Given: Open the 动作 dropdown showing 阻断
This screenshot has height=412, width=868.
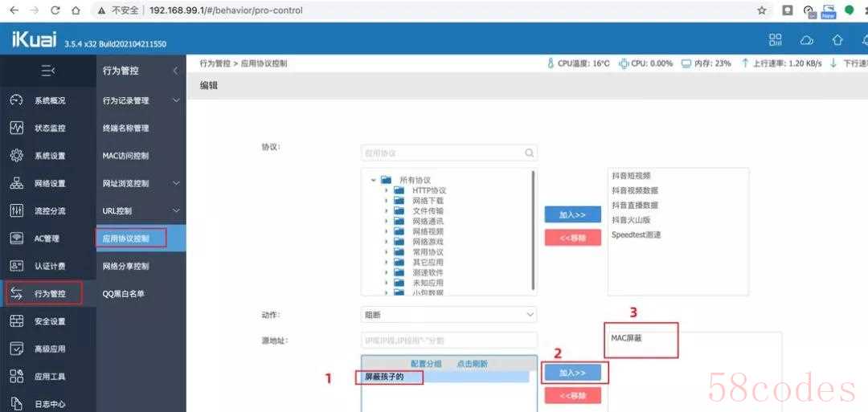Looking at the screenshot, I should [x=448, y=315].
